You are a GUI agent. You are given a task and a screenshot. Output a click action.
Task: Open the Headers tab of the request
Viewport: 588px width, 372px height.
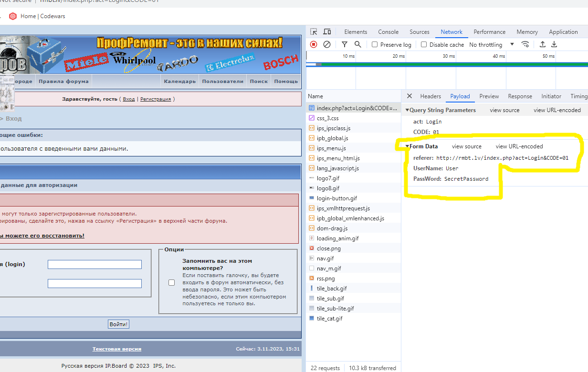[430, 96]
